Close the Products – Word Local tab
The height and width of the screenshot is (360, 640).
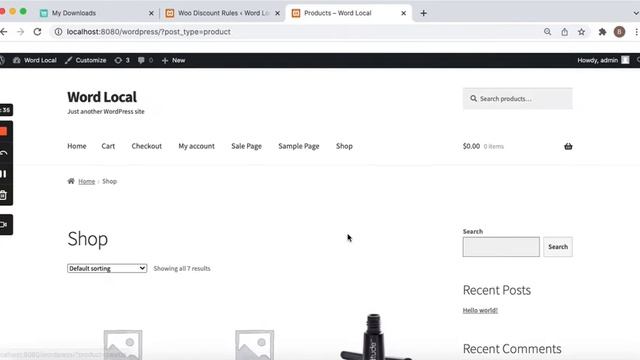pyautogui.click(x=403, y=13)
